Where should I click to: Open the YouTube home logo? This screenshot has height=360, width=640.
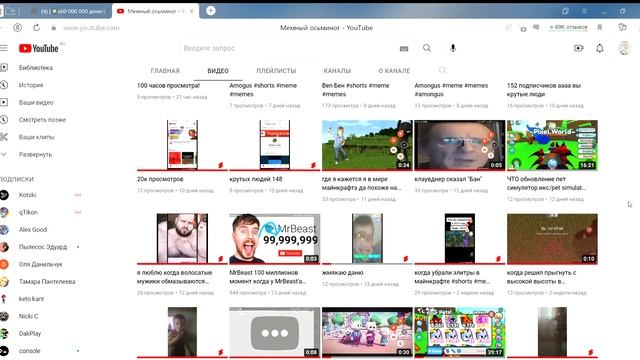(39, 48)
